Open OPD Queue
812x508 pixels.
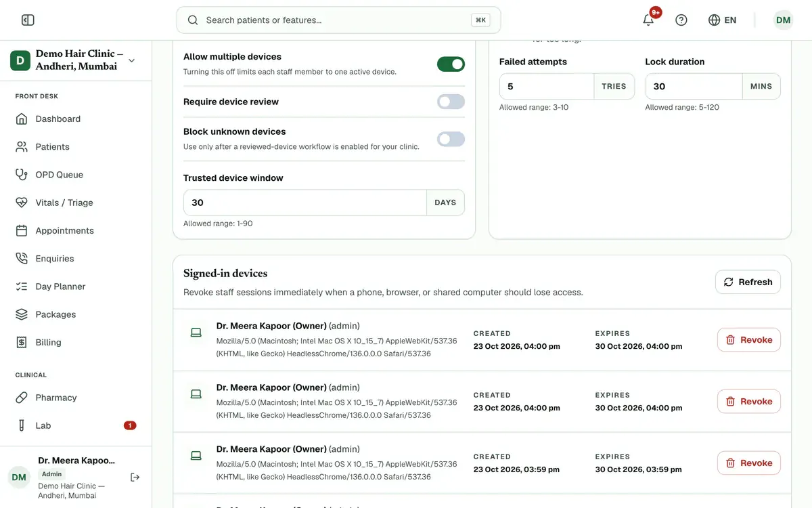(x=76, y=175)
